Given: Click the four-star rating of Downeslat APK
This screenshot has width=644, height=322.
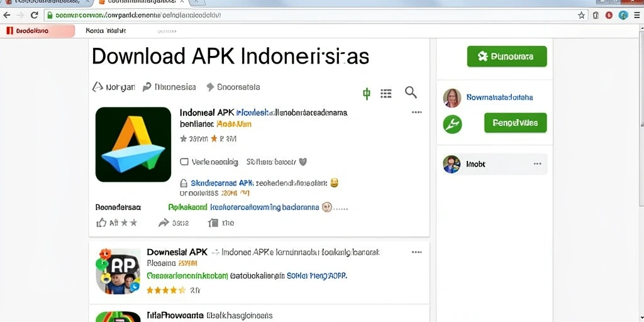Looking at the screenshot, I should pos(166,290).
